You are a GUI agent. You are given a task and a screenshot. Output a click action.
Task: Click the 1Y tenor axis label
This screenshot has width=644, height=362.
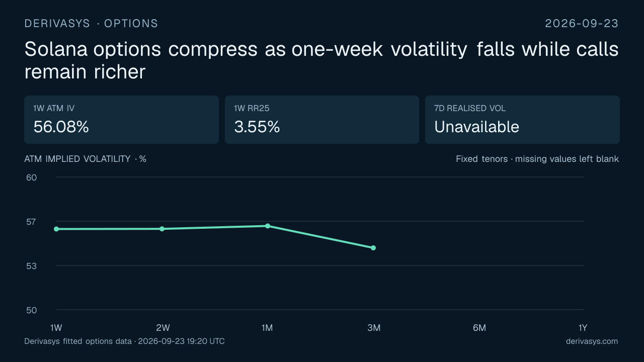click(583, 328)
